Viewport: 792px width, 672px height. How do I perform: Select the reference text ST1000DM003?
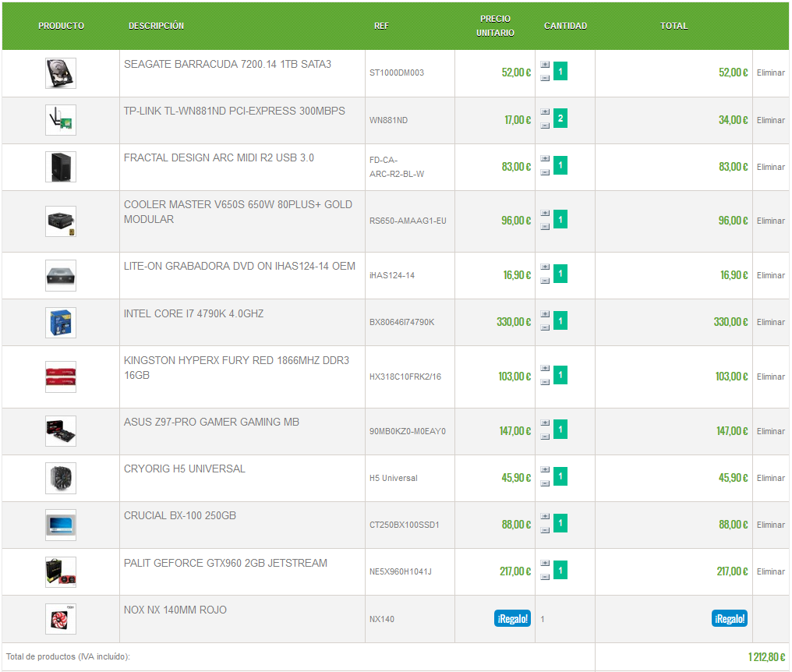point(397,73)
